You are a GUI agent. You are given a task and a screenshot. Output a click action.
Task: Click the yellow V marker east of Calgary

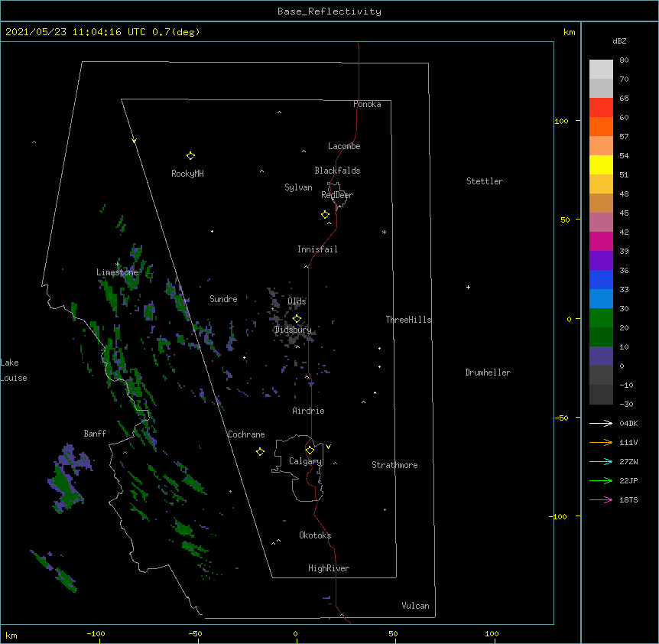328,447
